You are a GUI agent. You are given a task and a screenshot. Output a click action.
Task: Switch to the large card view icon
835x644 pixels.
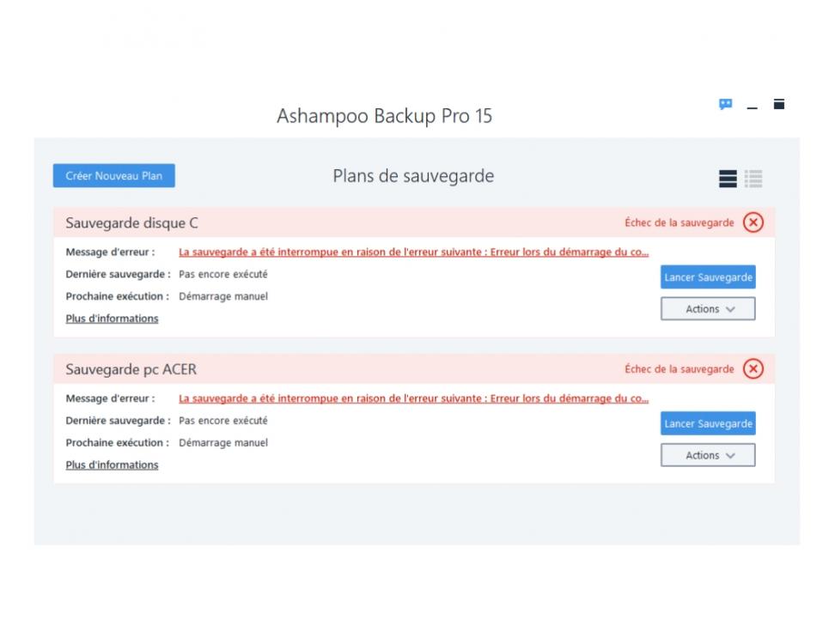point(728,179)
